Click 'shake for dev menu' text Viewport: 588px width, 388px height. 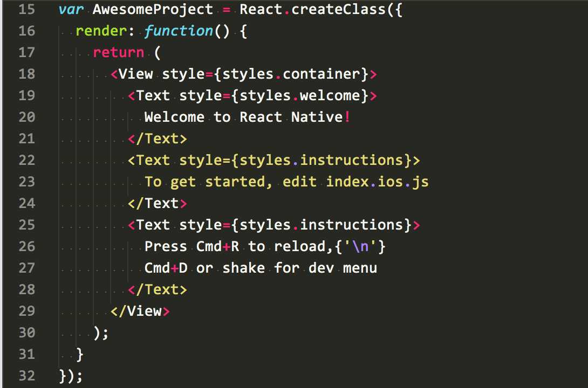[299, 268]
